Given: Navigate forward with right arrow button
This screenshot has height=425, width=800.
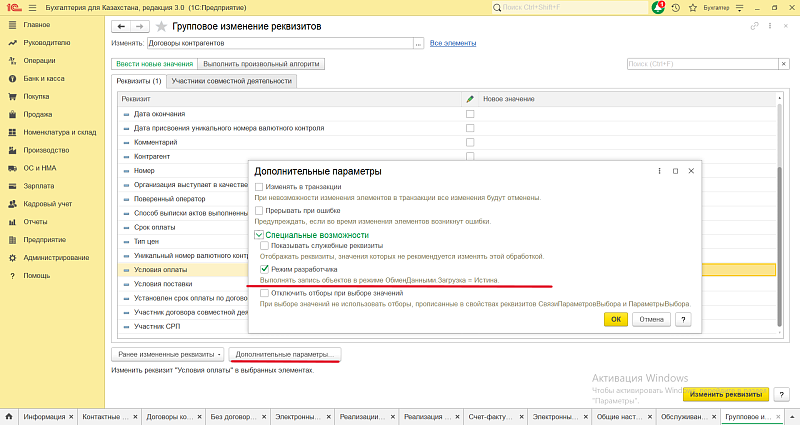Looking at the screenshot, I should pos(139,26).
